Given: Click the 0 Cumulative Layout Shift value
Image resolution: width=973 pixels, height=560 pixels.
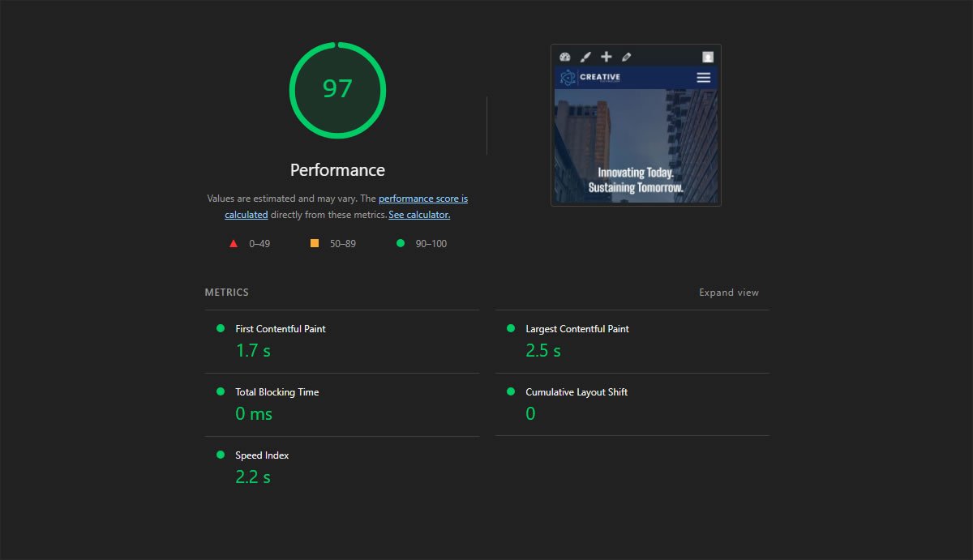Looking at the screenshot, I should pyautogui.click(x=530, y=414).
